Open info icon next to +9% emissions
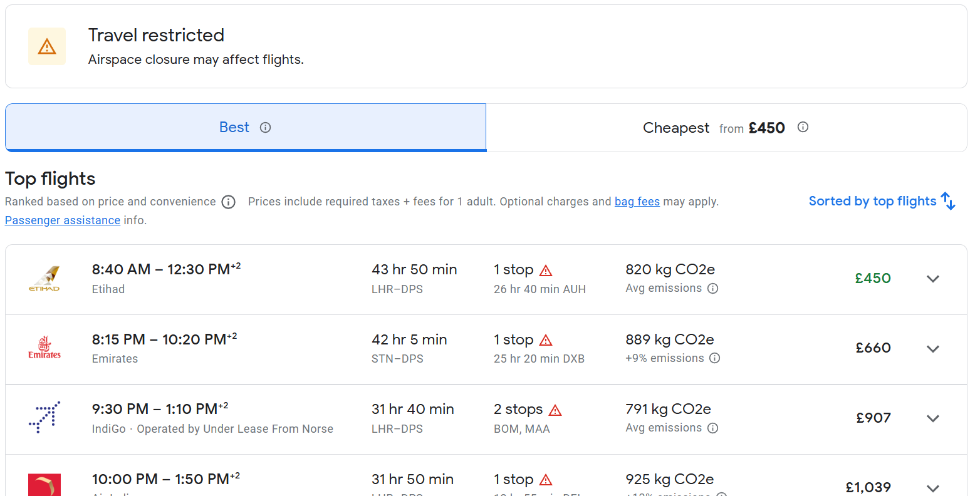 point(714,358)
